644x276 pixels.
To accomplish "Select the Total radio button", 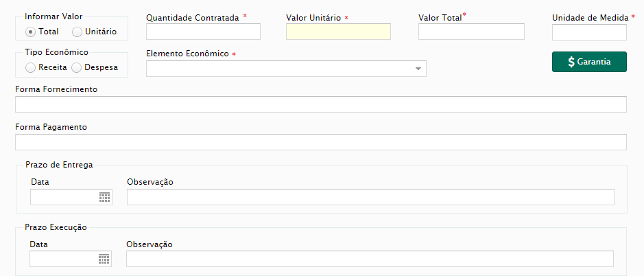I will [30, 32].
